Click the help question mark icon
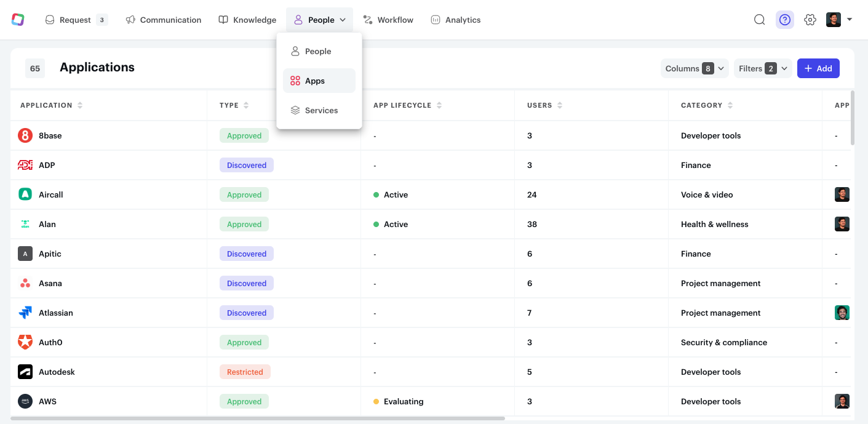 pos(784,19)
